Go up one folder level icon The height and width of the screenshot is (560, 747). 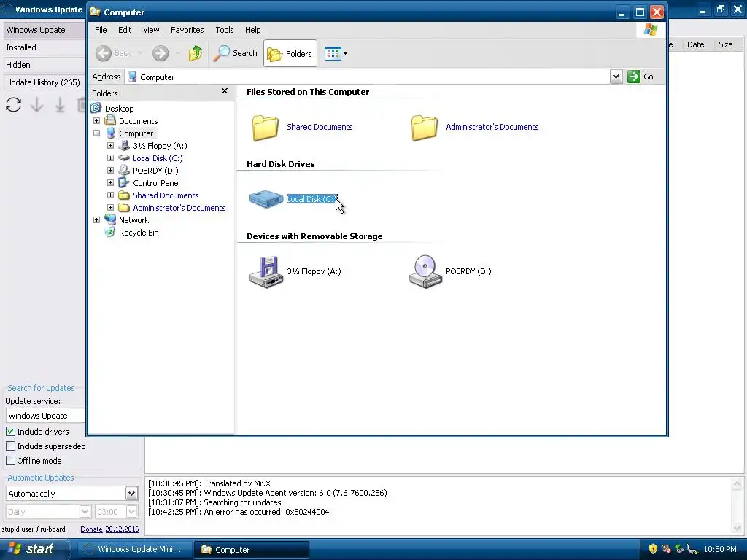tap(195, 53)
